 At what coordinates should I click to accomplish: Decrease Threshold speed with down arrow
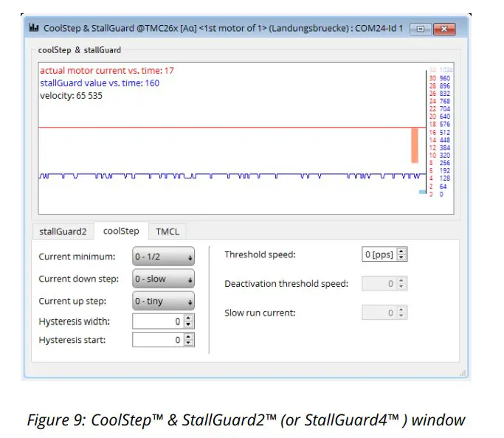pos(401,258)
